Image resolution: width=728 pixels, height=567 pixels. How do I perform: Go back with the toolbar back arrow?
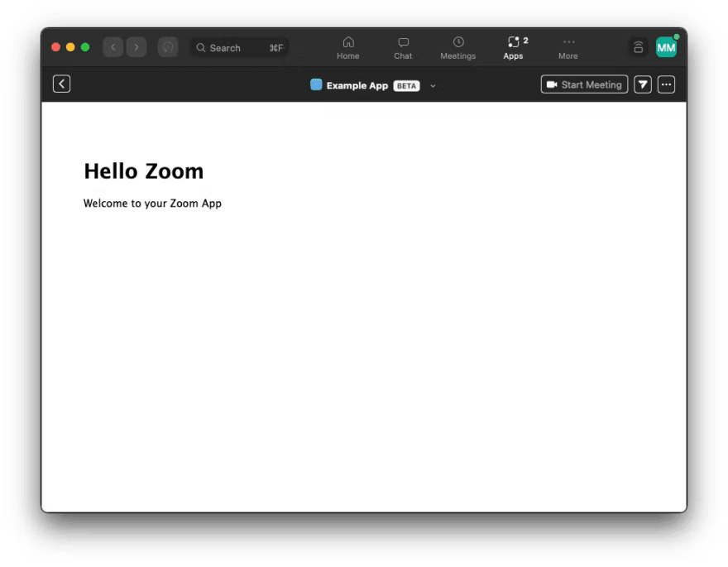[x=113, y=47]
